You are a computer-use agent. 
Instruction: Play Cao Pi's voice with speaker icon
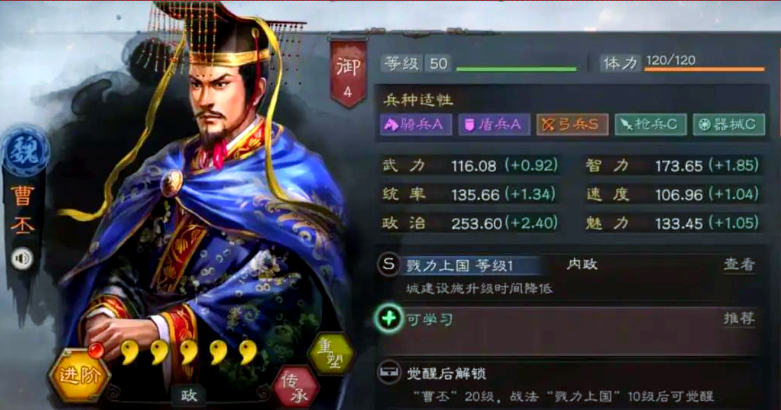[22, 259]
